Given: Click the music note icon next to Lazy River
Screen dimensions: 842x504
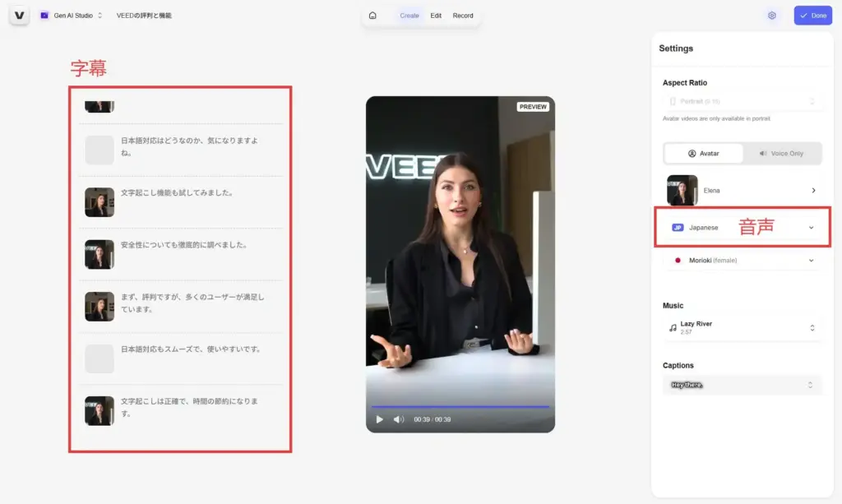Looking at the screenshot, I should pyautogui.click(x=673, y=328).
